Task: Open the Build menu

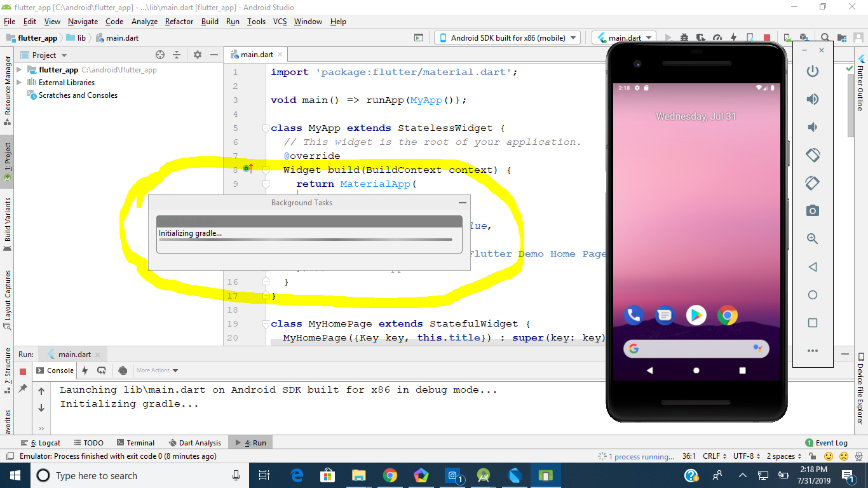Action: [x=210, y=21]
